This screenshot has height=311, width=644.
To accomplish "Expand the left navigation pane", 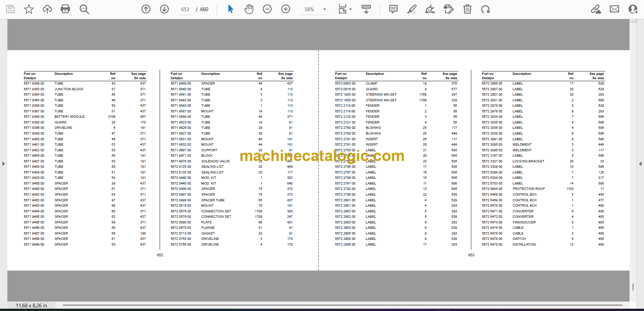I will pos(3,164).
